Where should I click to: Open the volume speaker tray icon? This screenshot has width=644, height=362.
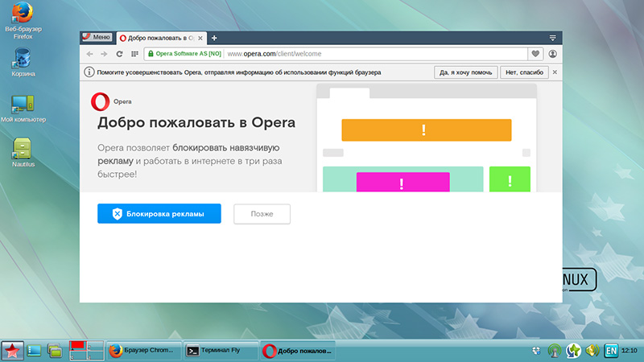[x=592, y=351]
